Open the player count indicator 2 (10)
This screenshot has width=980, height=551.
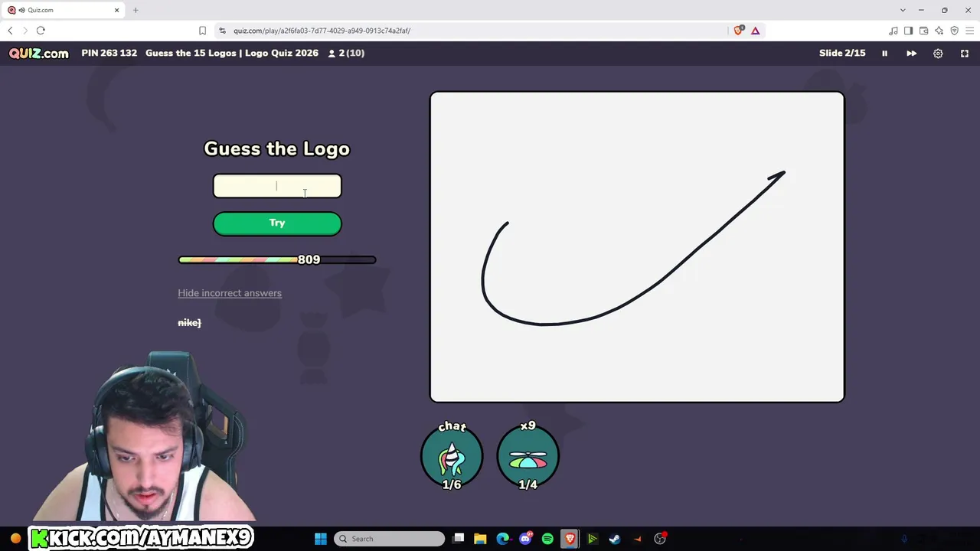click(346, 53)
